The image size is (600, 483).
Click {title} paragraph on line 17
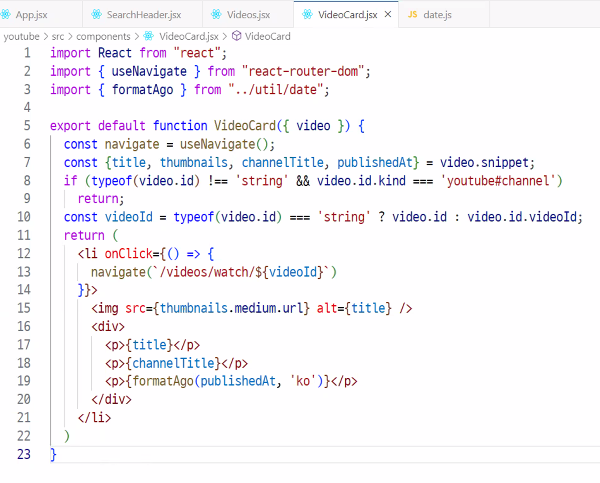tap(153, 345)
